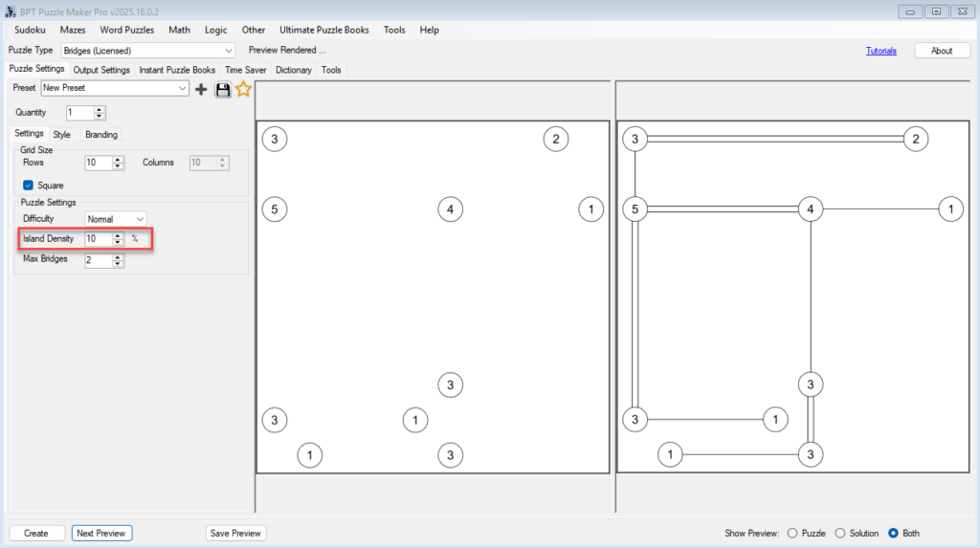Increase the Max Bridges value
This screenshot has height=548, width=980.
(118, 256)
